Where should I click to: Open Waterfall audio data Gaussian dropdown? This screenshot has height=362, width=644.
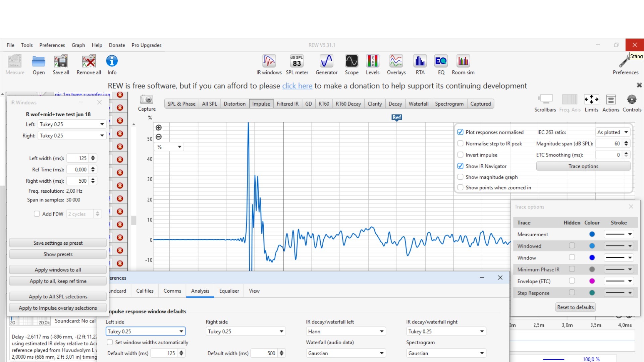point(346,353)
